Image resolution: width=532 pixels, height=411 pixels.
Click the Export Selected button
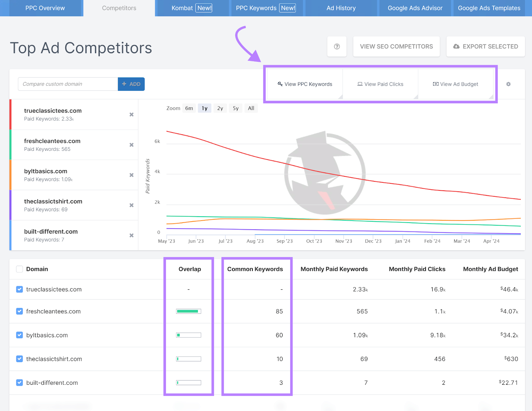(x=485, y=47)
